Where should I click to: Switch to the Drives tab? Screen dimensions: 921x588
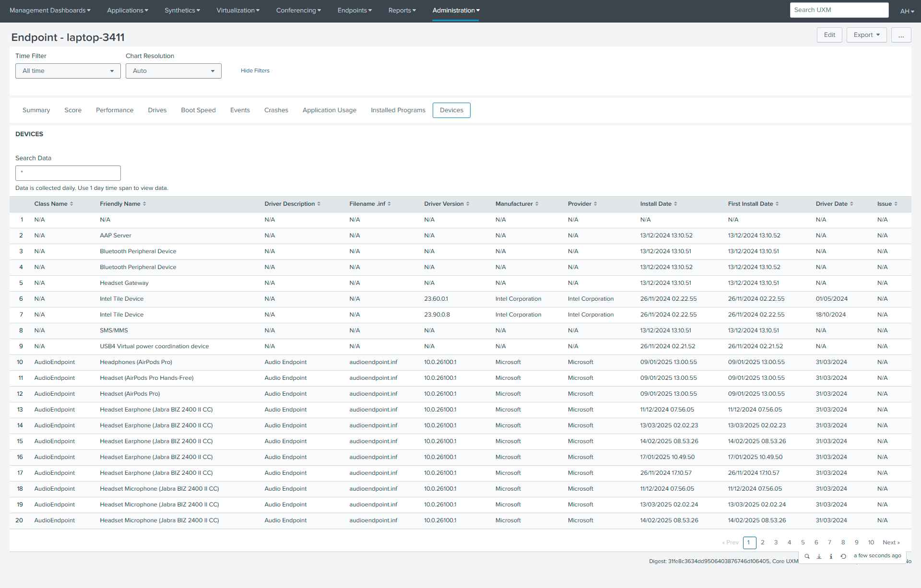[x=157, y=110]
